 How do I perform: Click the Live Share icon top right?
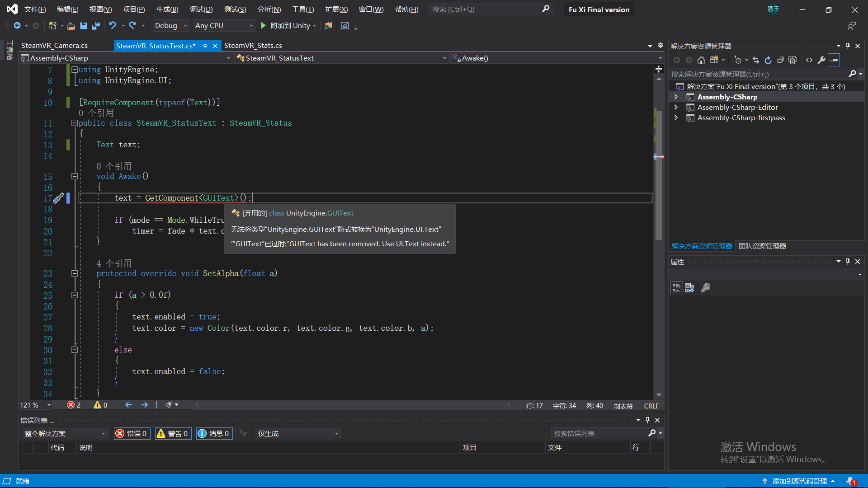pos(852,26)
